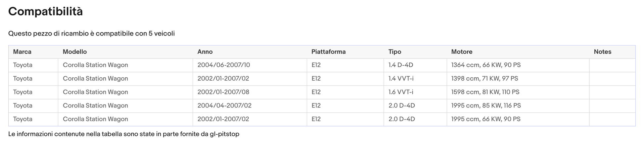644x145 pixels.
Task: Select the 1.6 VVT-i type cell
Action: pos(415,92)
